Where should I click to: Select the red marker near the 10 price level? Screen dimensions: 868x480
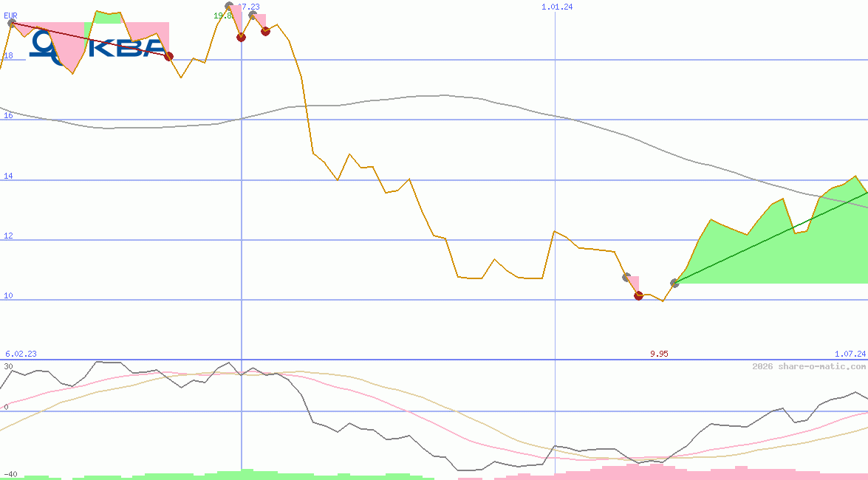[x=639, y=295]
